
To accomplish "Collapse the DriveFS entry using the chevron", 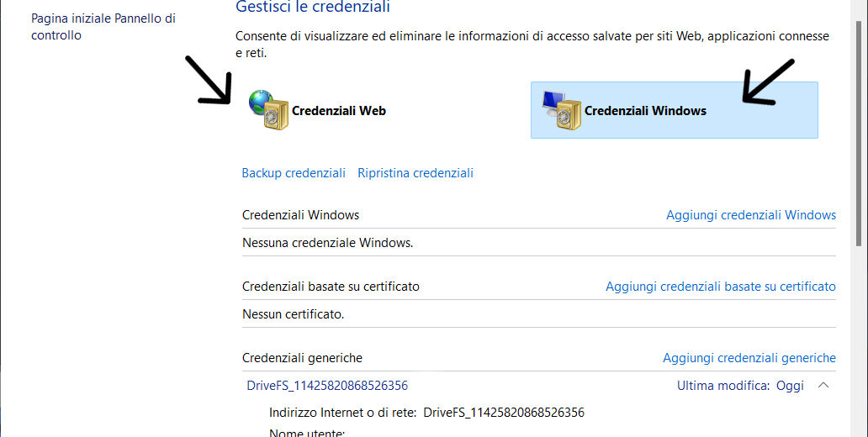I will (x=823, y=386).
